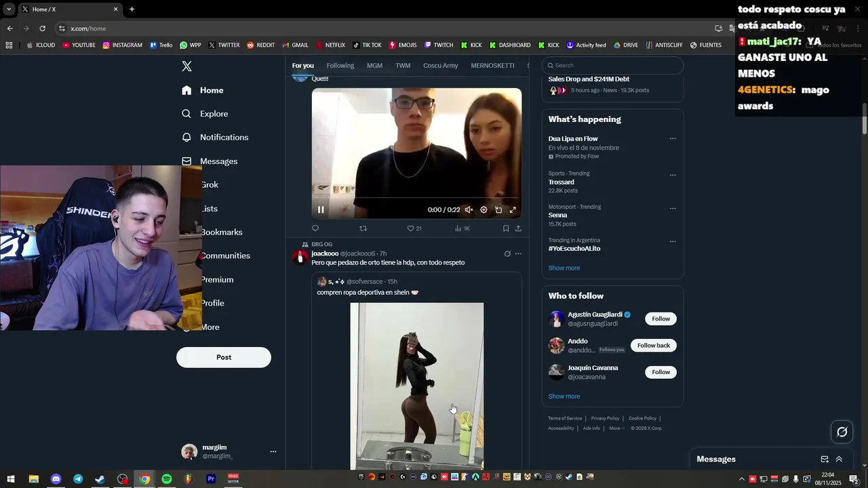Image resolution: width=868 pixels, height=488 pixels.
Task: Open more options for the Trossard trend
Action: point(673,175)
